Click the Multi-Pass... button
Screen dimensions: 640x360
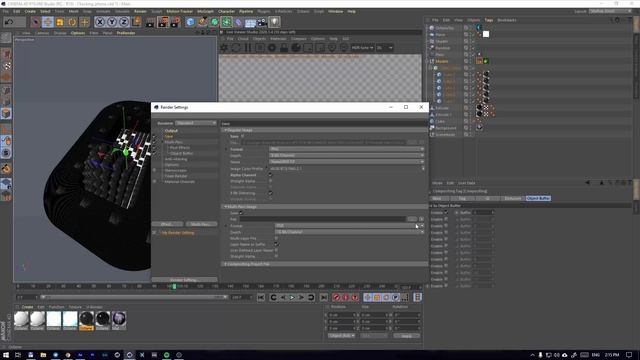point(201,224)
